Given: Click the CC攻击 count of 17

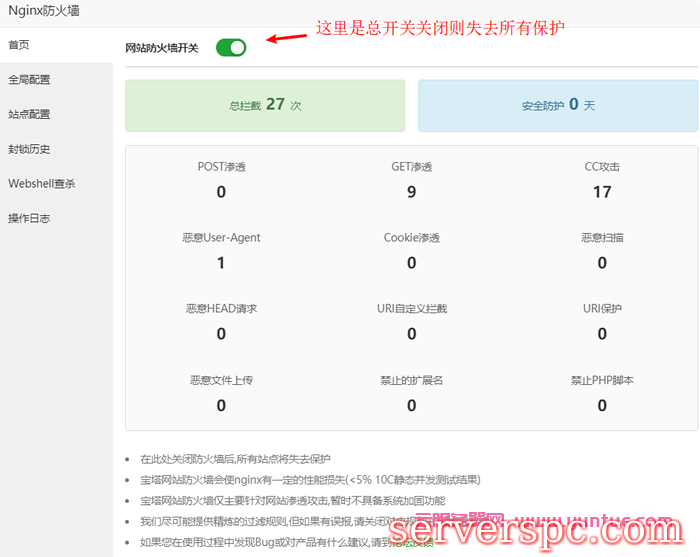Looking at the screenshot, I should point(602,192).
